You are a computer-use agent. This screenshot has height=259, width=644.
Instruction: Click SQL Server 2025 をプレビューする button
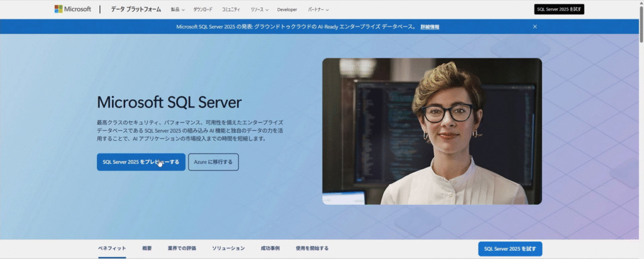tap(141, 162)
